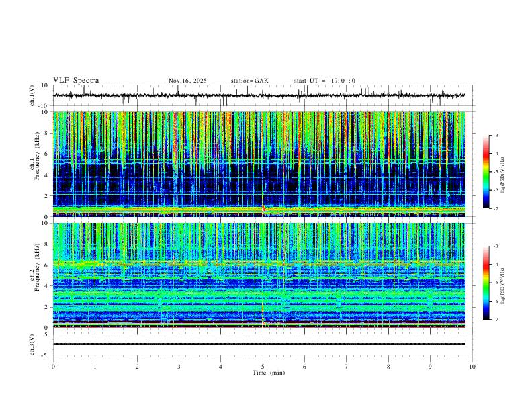Click the ch.3 black signal band
532x411 pixels.
(259, 344)
